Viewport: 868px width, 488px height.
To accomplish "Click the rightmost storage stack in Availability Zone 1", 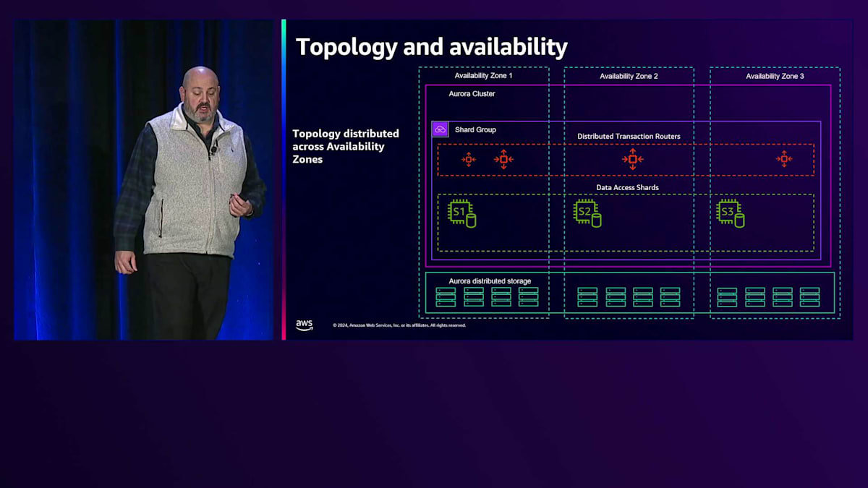I will (529, 297).
